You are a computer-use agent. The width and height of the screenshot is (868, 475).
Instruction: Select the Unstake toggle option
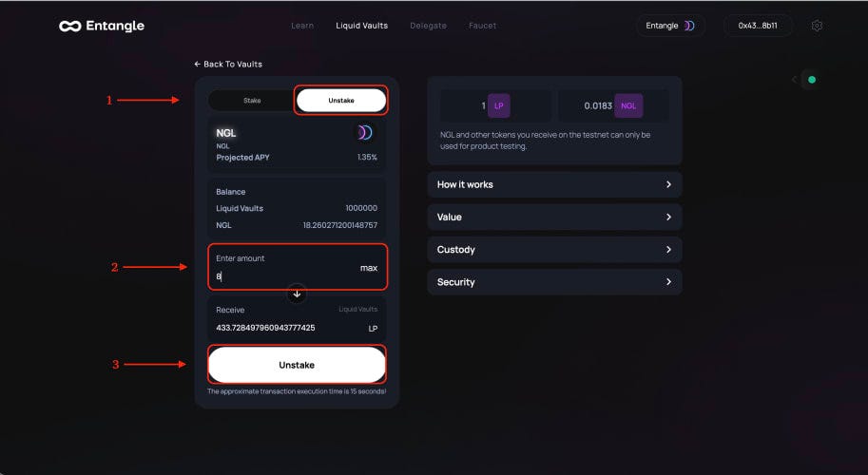341,101
